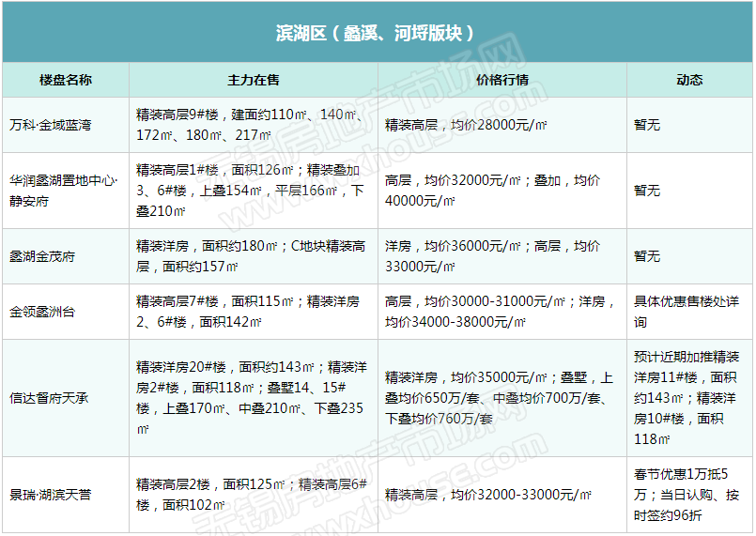This screenshot has height=536, width=756.
Task: Select the 景瑞·湖滨天誉 property name
Action: (51, 495)
